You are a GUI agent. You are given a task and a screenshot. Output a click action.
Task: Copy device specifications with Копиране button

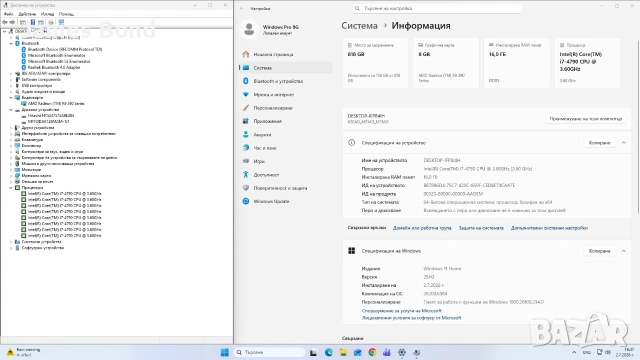(x=599, y=143)
